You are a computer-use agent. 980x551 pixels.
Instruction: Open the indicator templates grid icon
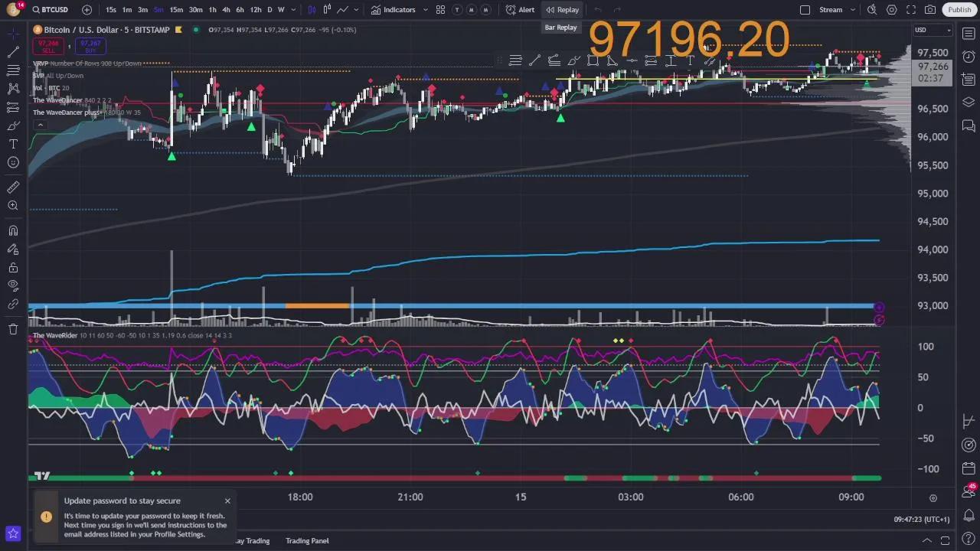[x=440, y=10]
